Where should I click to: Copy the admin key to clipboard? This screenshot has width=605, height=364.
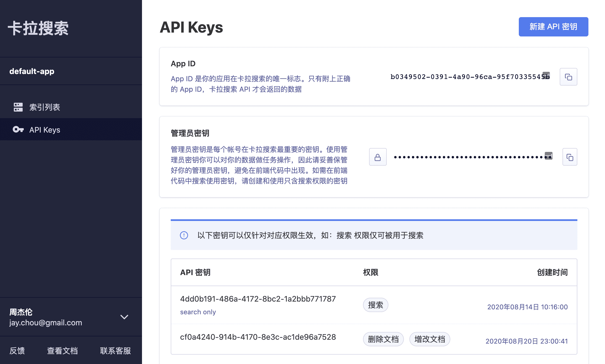coord(570,157)
